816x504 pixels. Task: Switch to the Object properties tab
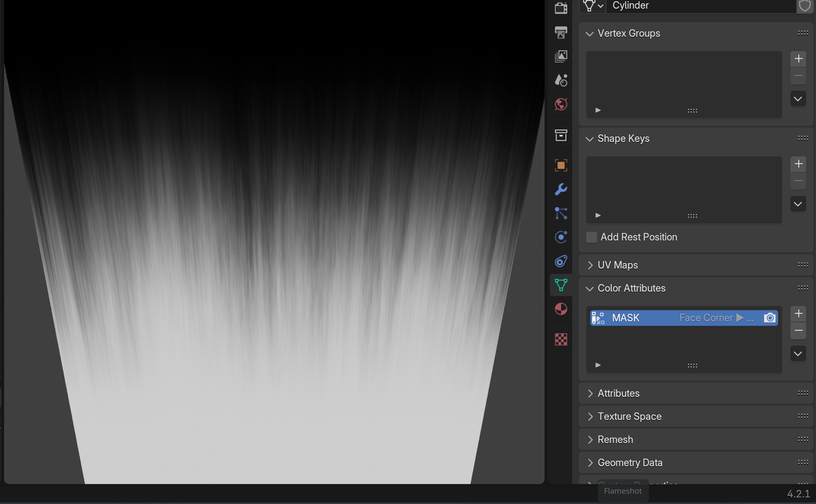tap(561, 166)
